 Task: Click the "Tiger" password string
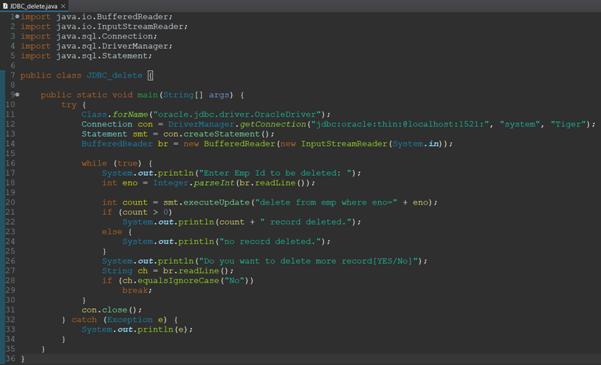point(569,124)
